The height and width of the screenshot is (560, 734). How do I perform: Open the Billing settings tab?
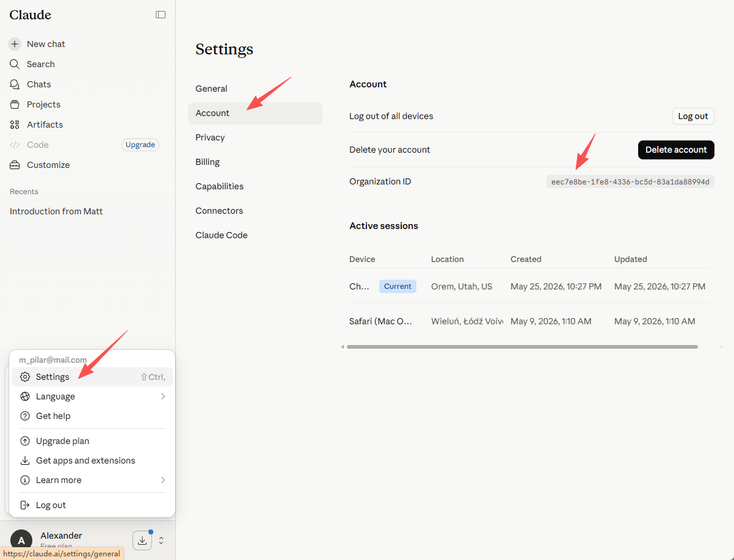[x=255, y=162]
